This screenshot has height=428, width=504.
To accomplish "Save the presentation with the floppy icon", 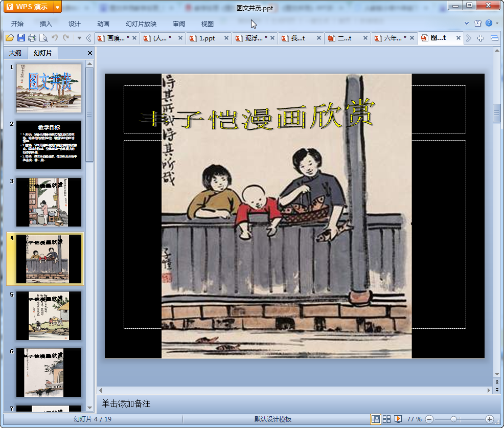I will (21, 38).
